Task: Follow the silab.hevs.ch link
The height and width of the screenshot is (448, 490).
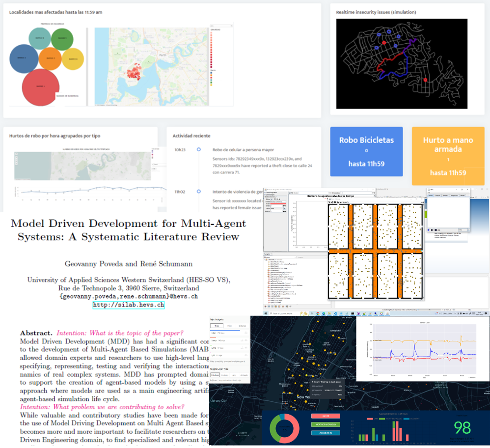Action: tap(128, 305)
